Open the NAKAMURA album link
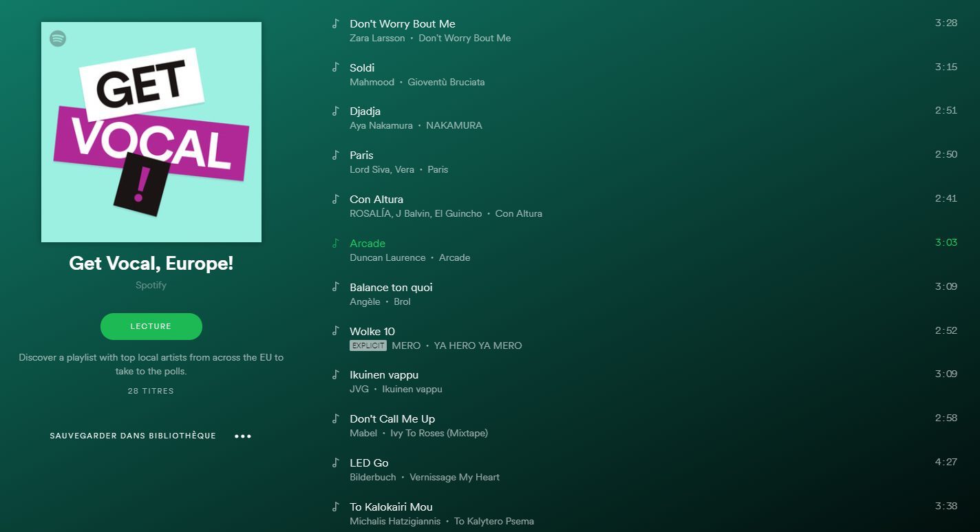 (x=454, y=125)
